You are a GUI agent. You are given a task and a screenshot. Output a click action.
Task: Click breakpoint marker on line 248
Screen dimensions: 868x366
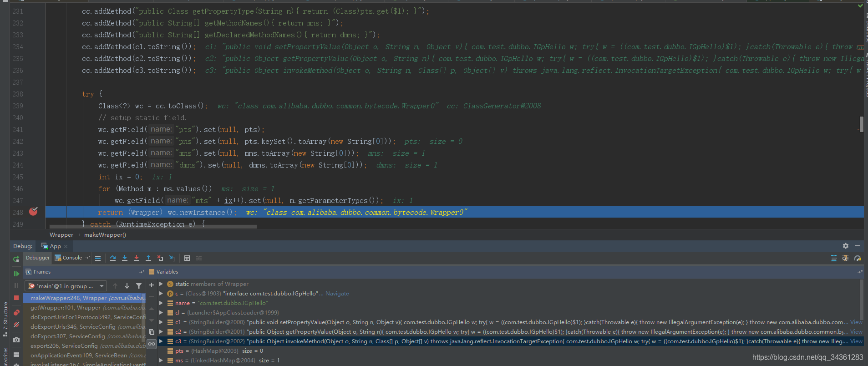pos(33,211)
